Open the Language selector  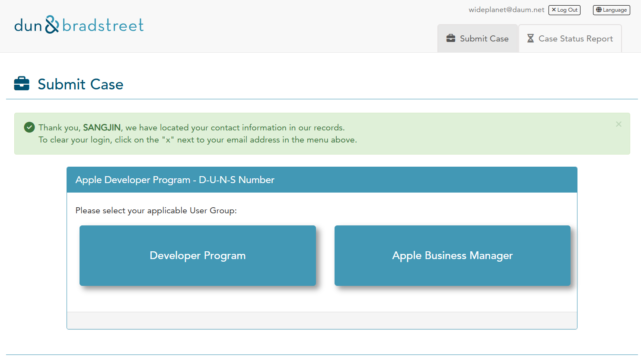[x=612, y=10]
